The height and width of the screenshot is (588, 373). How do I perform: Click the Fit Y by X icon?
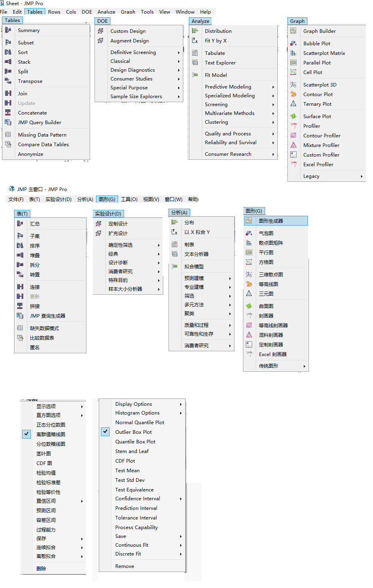coord(195,40)
